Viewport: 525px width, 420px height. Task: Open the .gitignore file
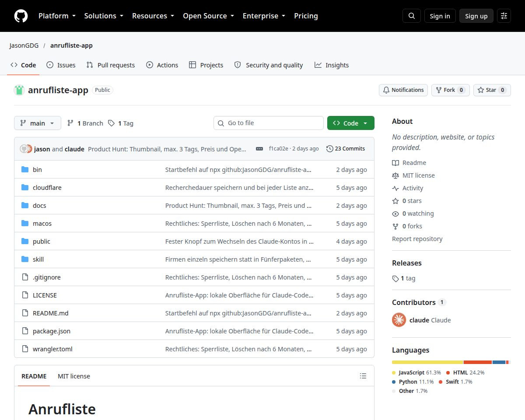point(47,277)
